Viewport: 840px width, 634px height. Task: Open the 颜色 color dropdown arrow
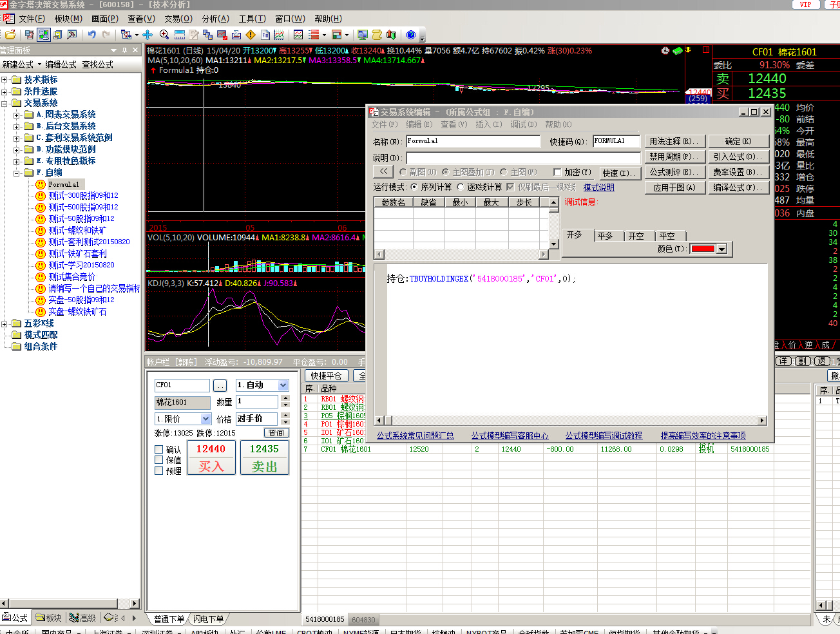pos(721,249)
